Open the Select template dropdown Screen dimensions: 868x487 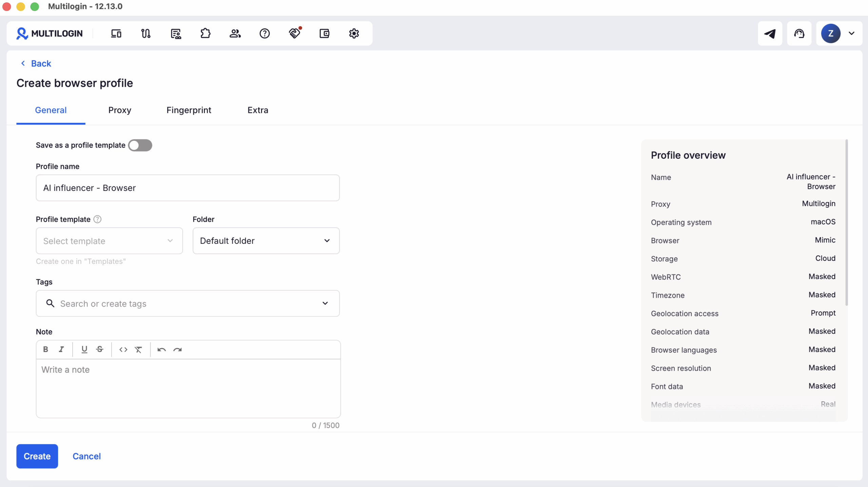tap(109, 241)
